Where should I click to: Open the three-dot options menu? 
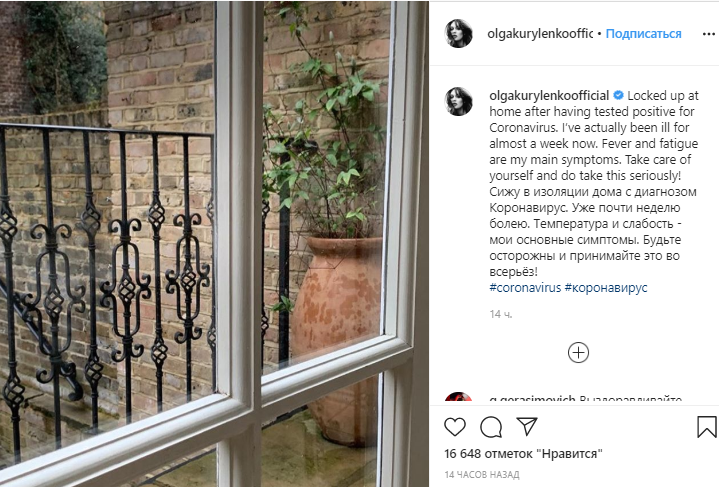[x=708, y=34]
